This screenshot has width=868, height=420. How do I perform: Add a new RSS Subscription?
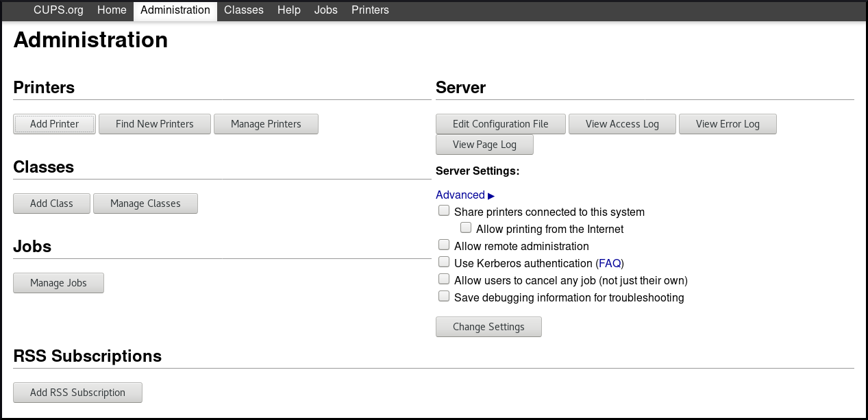77,393
